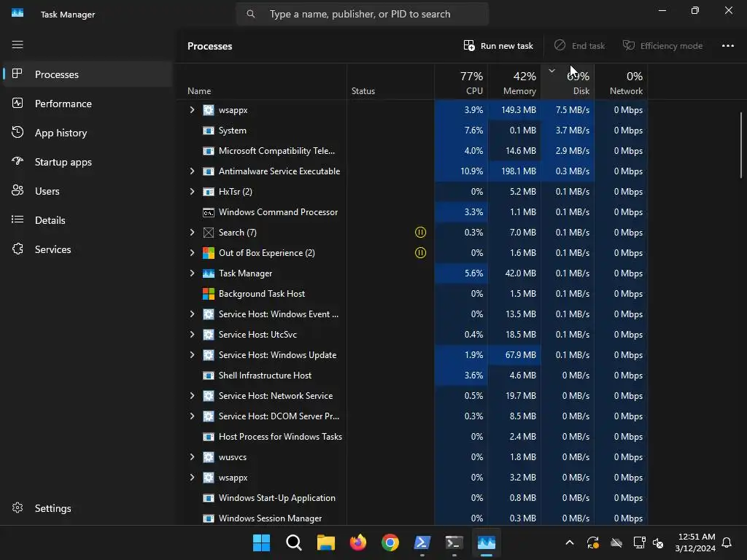Viewport: 747px width, 560px height.
Task: Click the OneDrive tray icon
Action: (x=616, y=542)
